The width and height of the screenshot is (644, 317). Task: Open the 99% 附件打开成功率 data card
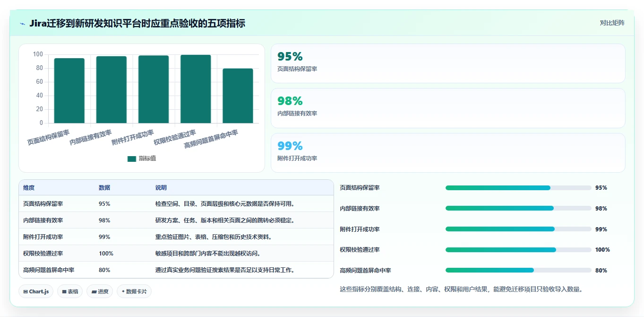(448, 153)
